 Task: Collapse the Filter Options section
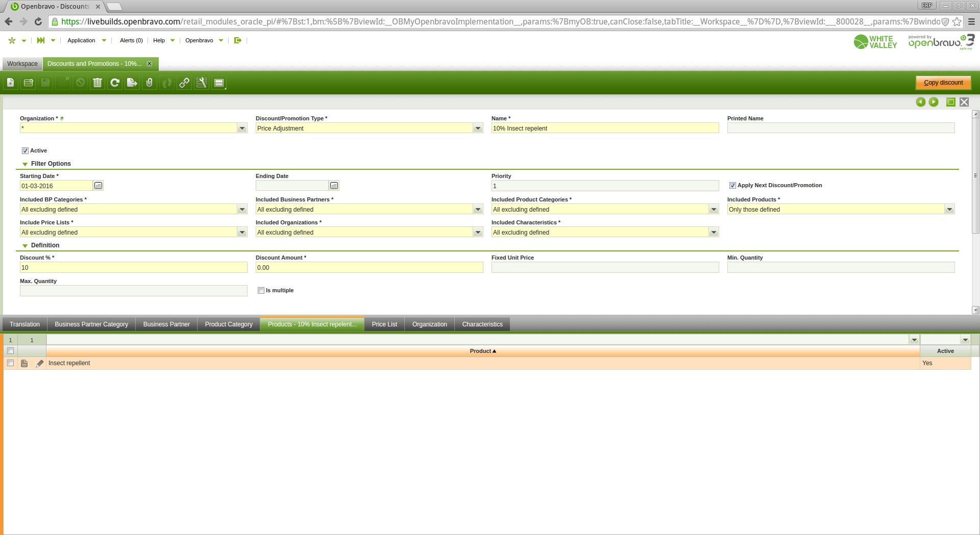click(25, 164)
